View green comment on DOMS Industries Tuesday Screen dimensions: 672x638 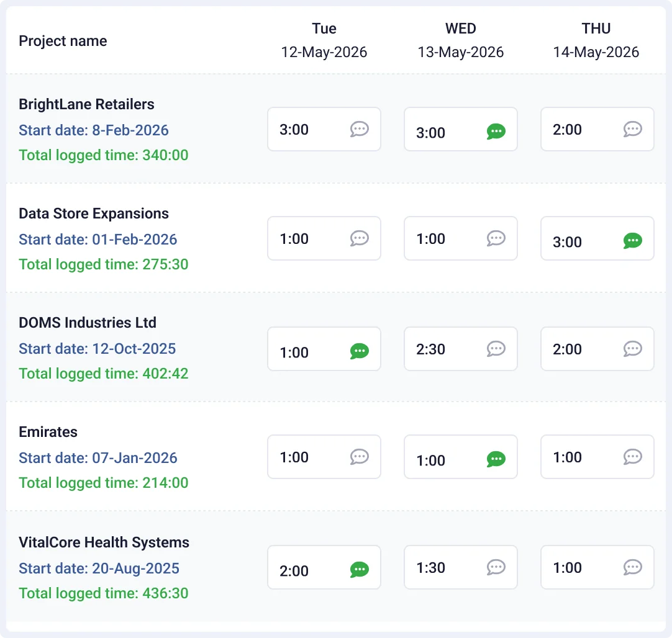359,351
